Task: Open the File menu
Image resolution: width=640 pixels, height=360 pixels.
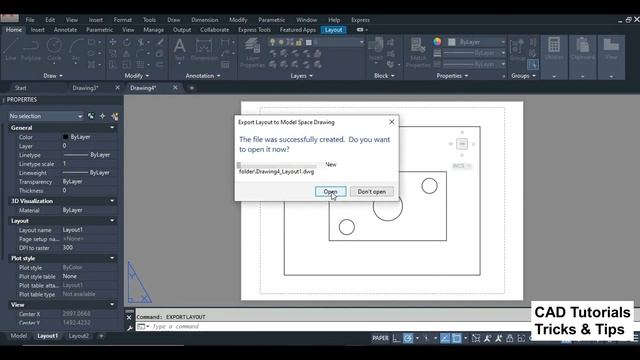Action: point(30,20)
